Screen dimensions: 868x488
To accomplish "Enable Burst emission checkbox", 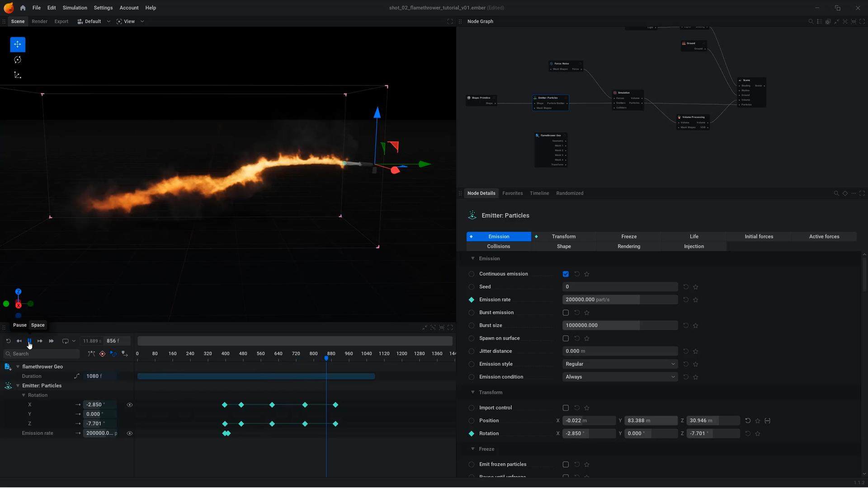I will point(566,313).
